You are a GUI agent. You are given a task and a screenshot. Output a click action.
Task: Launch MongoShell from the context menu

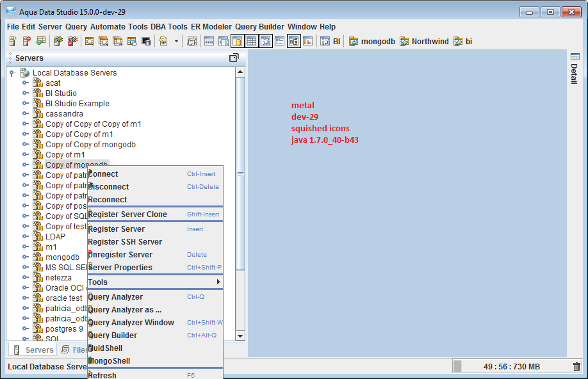click(155, 360)
